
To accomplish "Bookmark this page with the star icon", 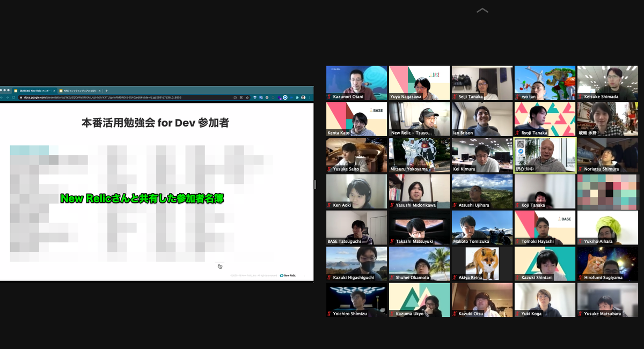I will tap(247, 98).
